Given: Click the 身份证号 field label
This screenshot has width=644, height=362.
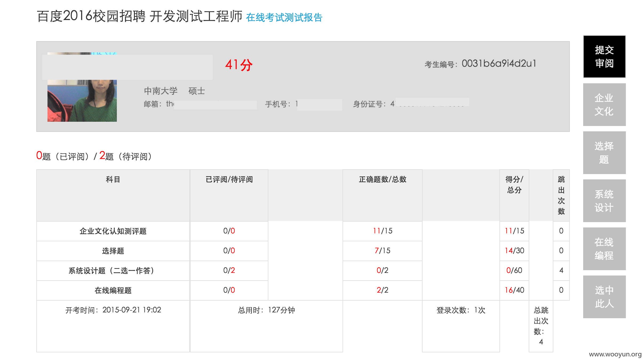Looking at the screenshot, I should [x=369, y=104].
